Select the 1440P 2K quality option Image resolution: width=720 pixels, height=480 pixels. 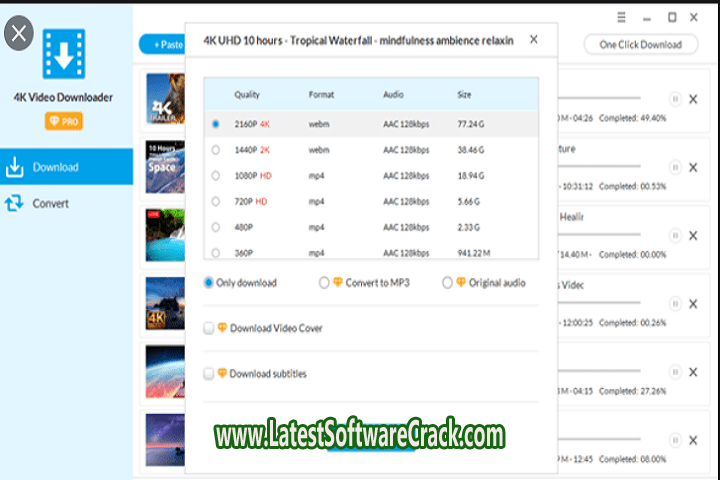click(x=216, y=150)
